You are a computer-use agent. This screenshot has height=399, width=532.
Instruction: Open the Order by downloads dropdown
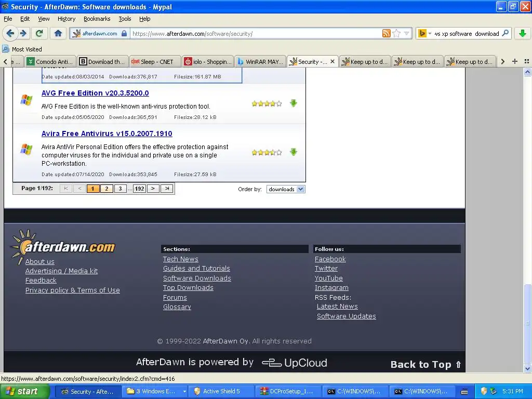click(286, 189)
